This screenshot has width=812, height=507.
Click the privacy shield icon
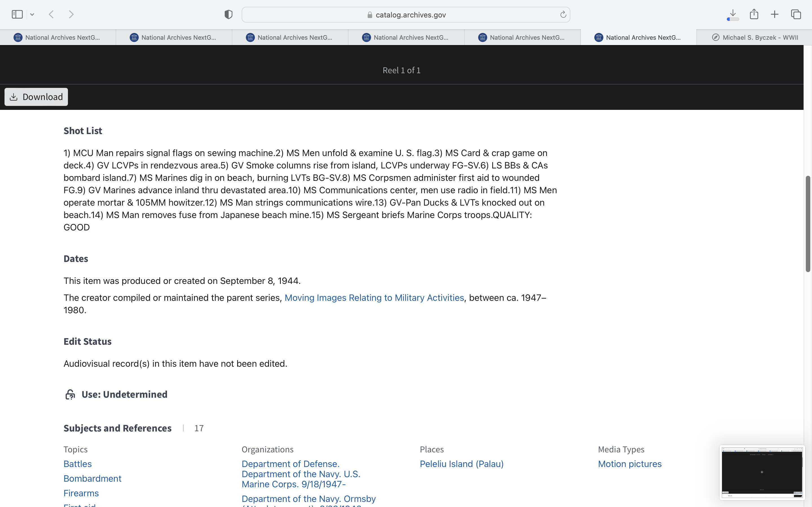(x=228, y=14)
